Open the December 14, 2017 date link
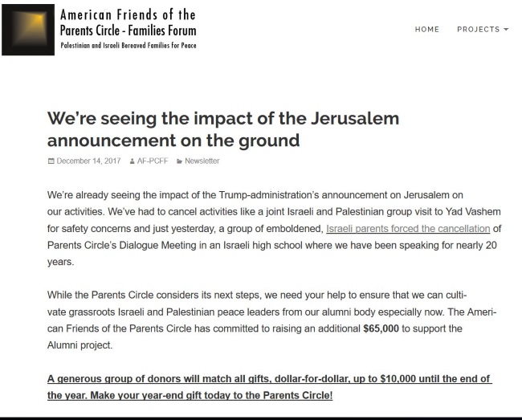 pos(88,161)
